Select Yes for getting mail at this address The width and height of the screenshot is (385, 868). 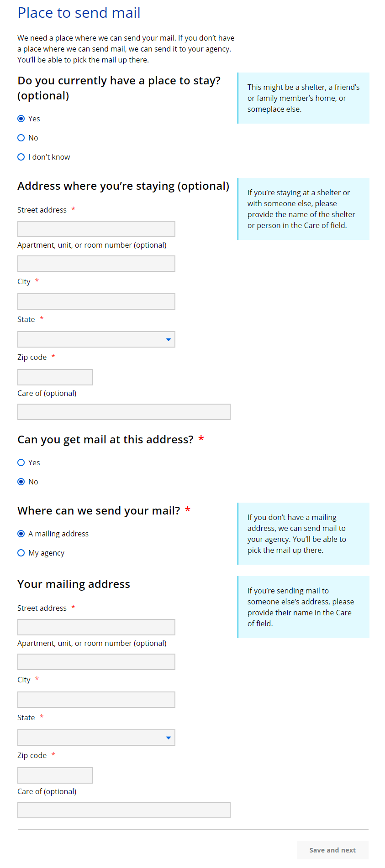click(21, 463)
